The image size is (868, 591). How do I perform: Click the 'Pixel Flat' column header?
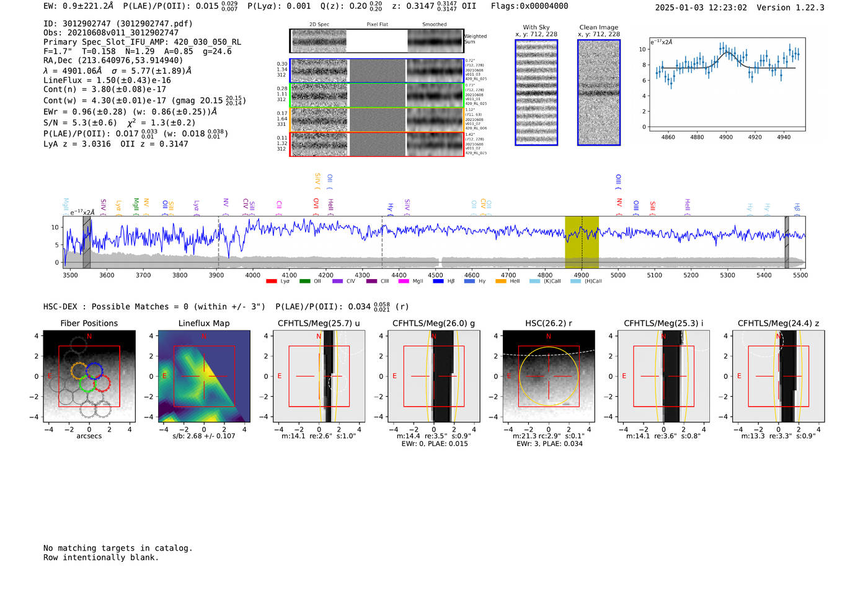tap(377, 25)
